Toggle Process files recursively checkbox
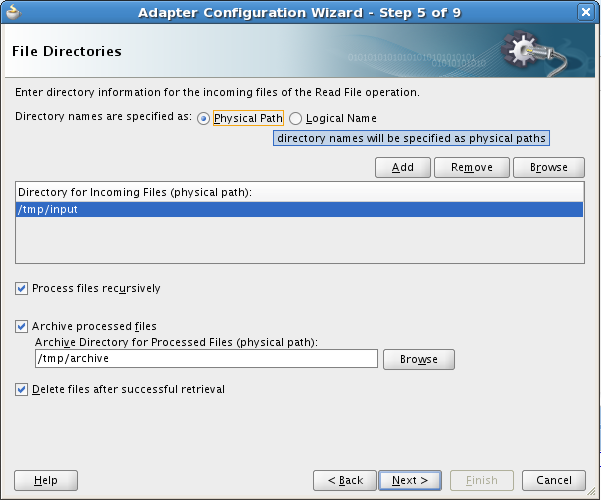This screenshot has width=601, height=500. (x=21, y=288)
